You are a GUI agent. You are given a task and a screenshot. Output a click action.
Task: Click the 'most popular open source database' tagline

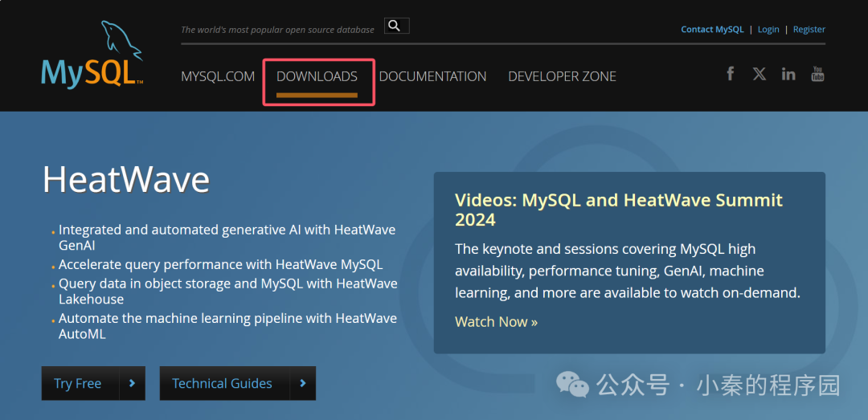277,30
